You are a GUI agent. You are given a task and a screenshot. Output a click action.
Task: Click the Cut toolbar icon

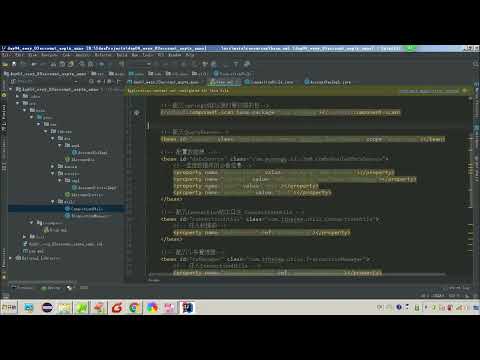(x=53, y=64)
